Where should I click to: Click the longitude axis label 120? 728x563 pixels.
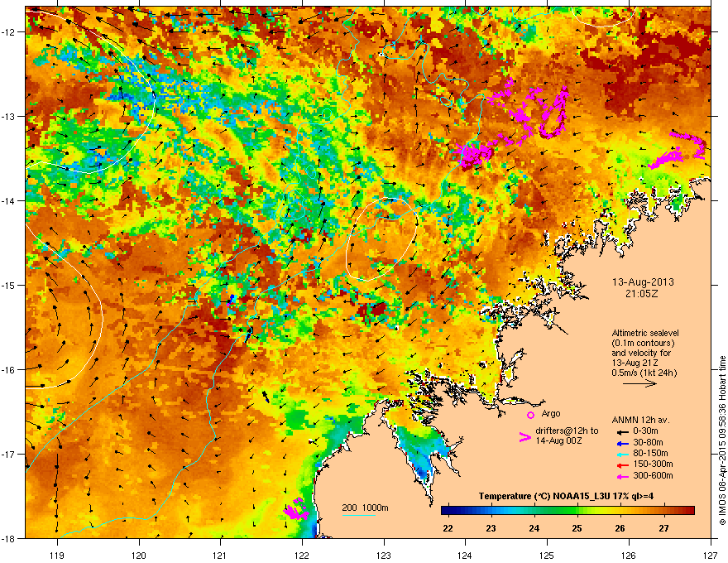pos(139,555)
